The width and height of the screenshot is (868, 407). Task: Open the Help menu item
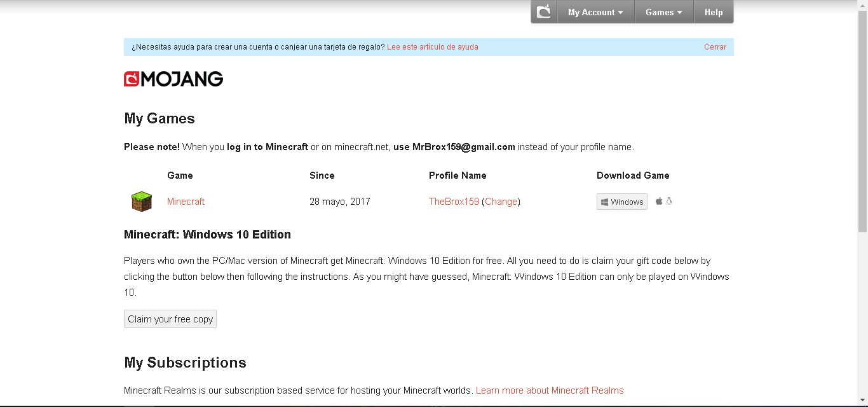pos(714,12)
